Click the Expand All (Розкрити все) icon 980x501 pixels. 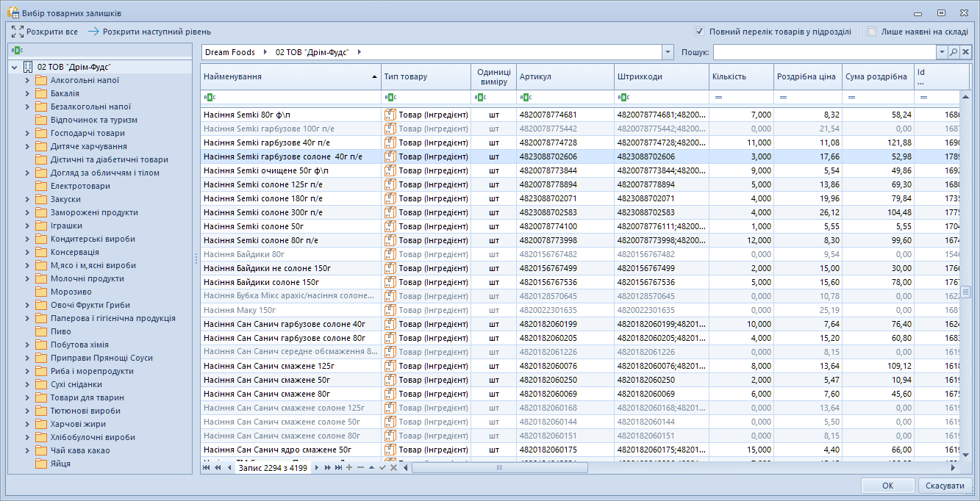click(18, 32)
